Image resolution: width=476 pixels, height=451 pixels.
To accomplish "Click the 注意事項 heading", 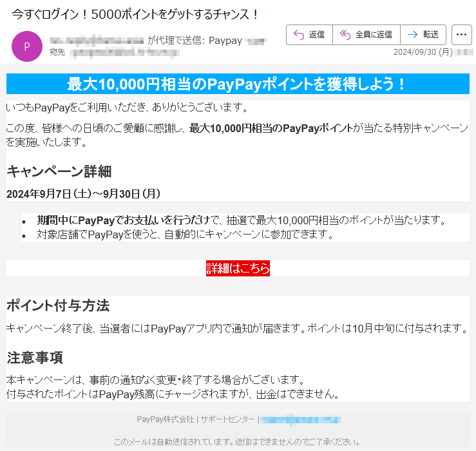I will 34,358.
